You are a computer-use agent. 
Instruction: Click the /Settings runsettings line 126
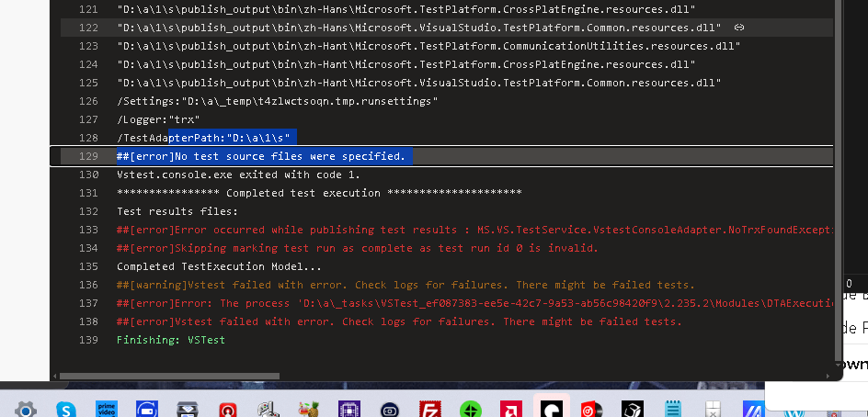[x=278, y=101]
